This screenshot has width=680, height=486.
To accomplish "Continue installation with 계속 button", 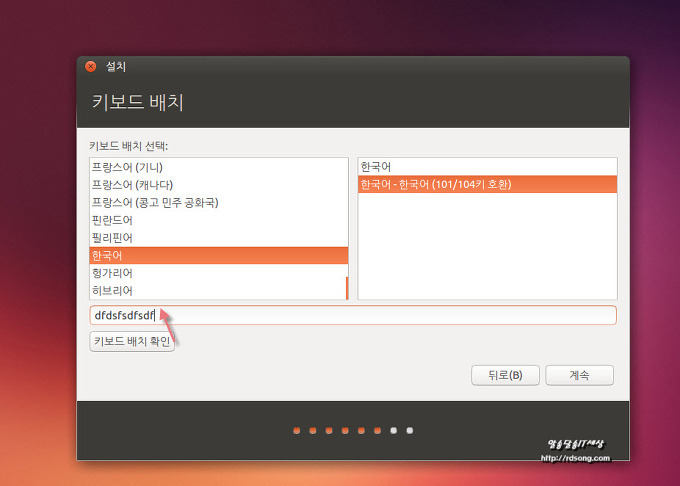I will click(579, 375).
